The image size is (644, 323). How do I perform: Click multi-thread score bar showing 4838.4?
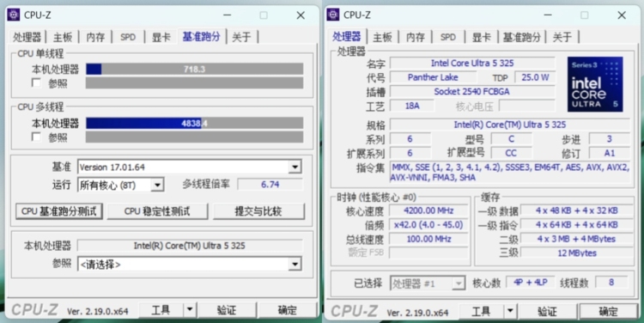pyautogui.click(x=195, y=123)
